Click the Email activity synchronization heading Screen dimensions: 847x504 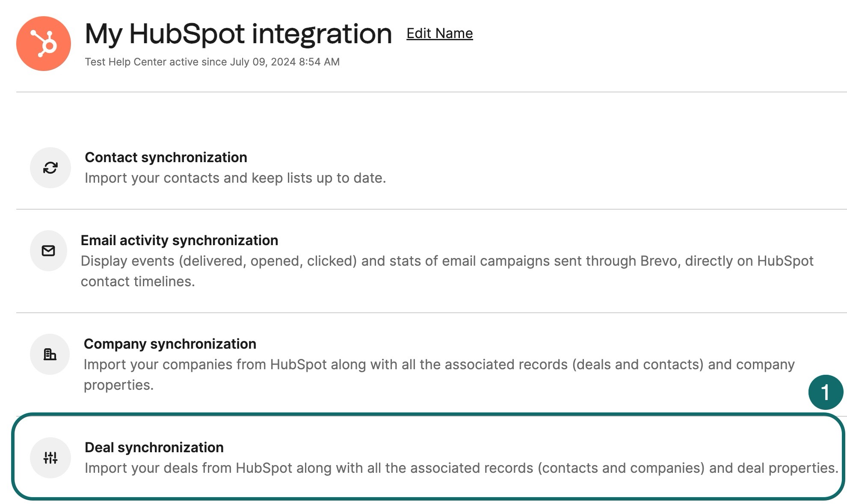pos(180,240)
